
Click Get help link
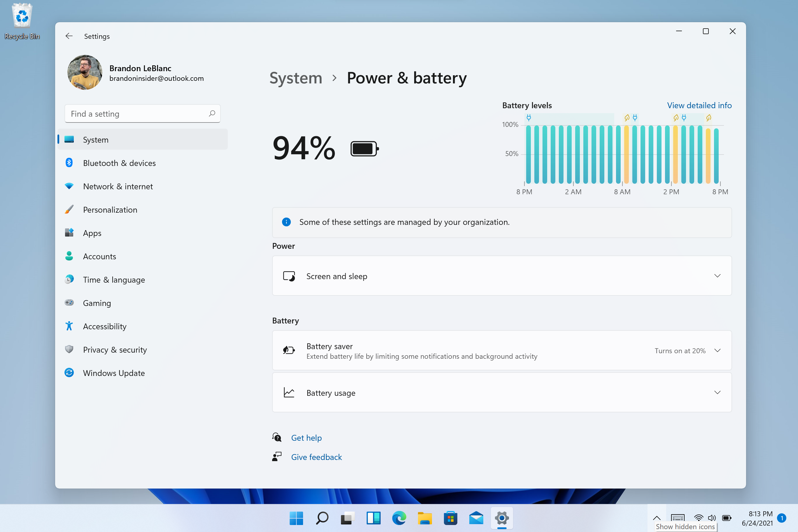[306, 437]
